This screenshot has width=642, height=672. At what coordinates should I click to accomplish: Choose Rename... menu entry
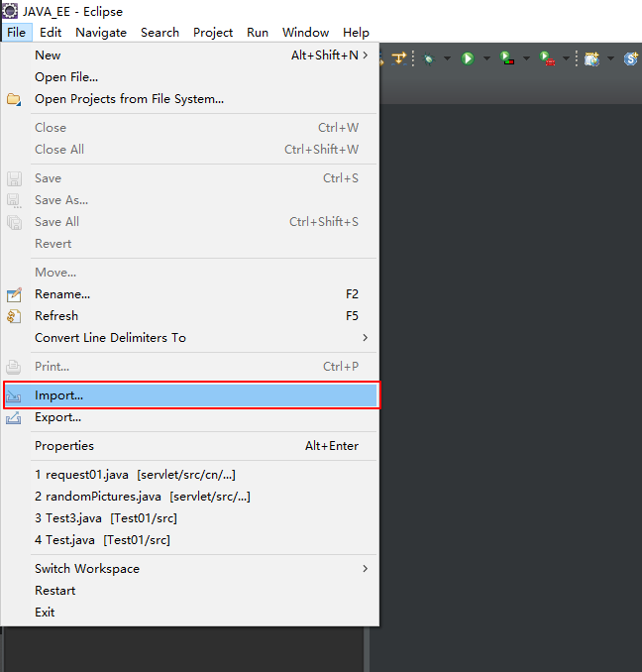190,294
